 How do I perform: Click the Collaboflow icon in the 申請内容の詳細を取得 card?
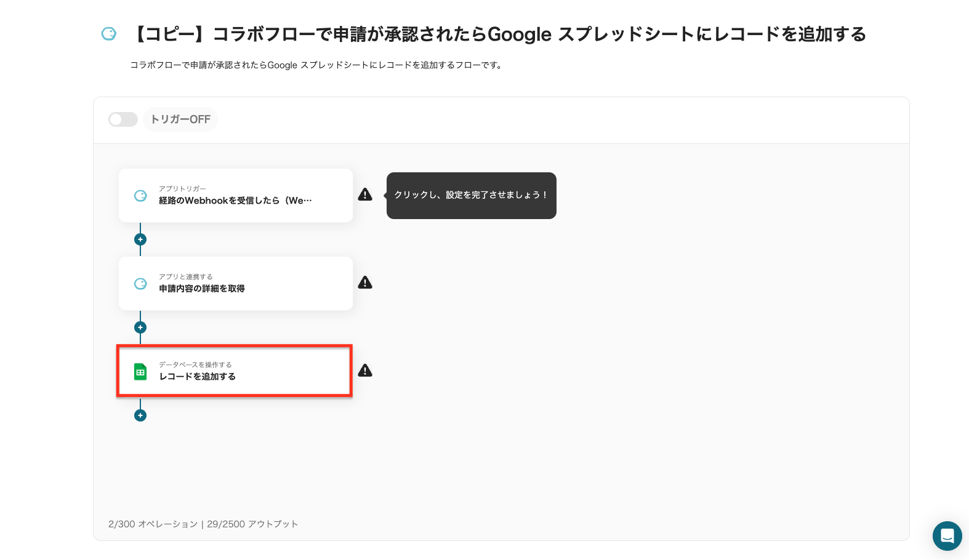pos(140,284)
